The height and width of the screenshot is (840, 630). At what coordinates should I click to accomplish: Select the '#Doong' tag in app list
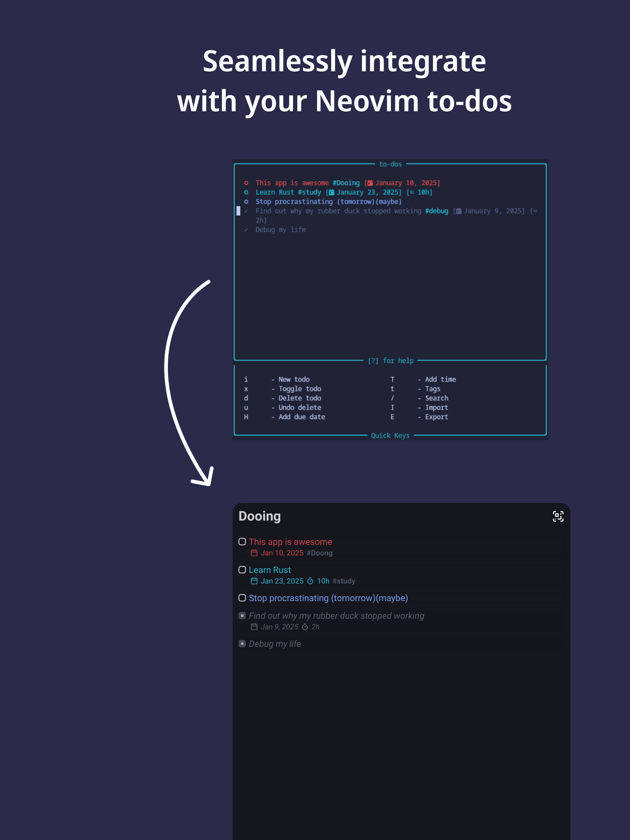click(x=319, y=553)
